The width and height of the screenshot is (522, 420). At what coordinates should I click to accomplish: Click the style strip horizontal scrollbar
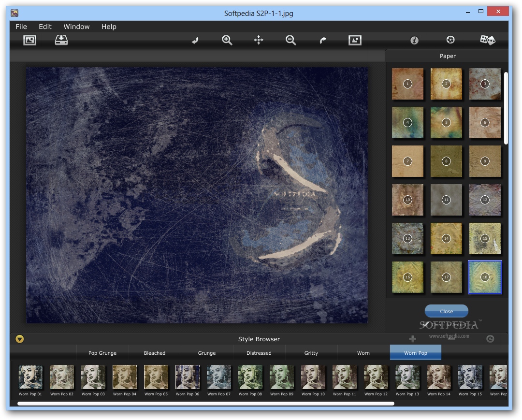point(206,404)
